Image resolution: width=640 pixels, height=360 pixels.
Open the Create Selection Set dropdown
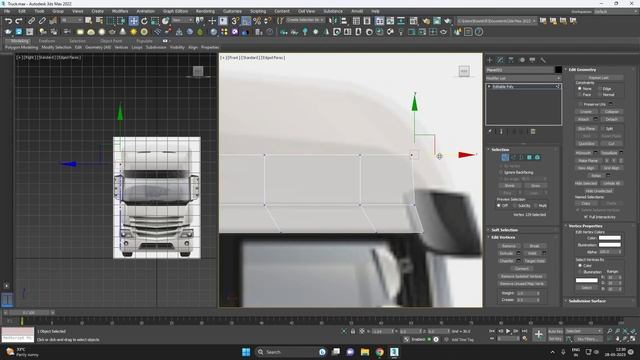click(x=305, y=20)
